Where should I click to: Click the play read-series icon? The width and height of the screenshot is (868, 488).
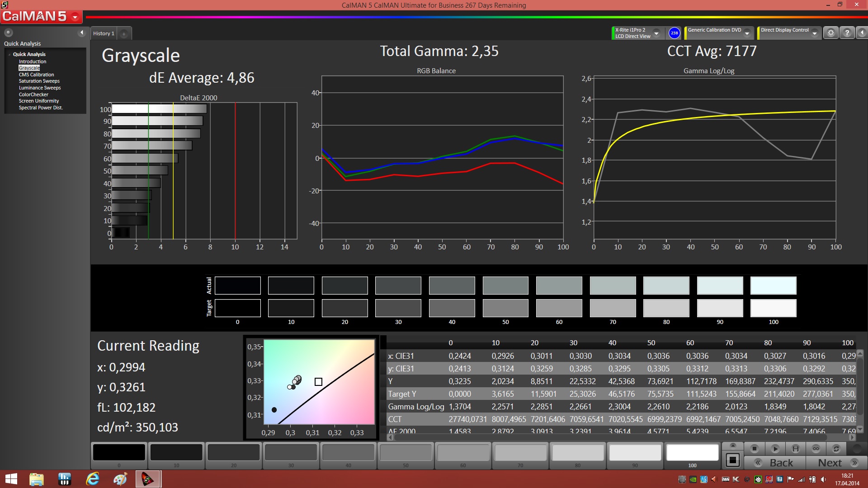coord(775,449)
